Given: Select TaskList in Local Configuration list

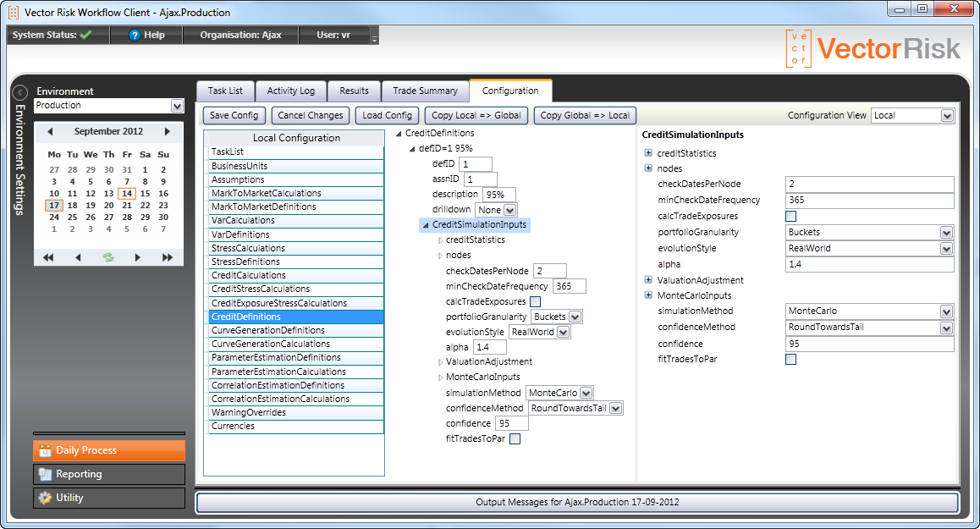Looking at the screenshot, I should click(296, 152).
